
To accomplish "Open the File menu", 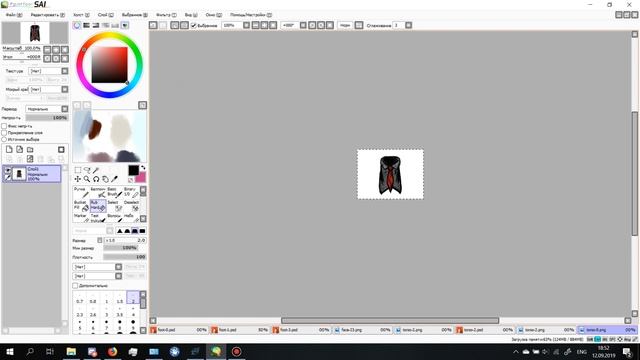I will point(14,15).
